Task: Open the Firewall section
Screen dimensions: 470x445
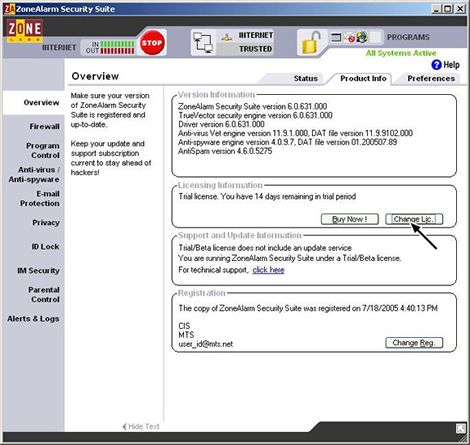Action: pyautogui.click(x=44, y=126)
